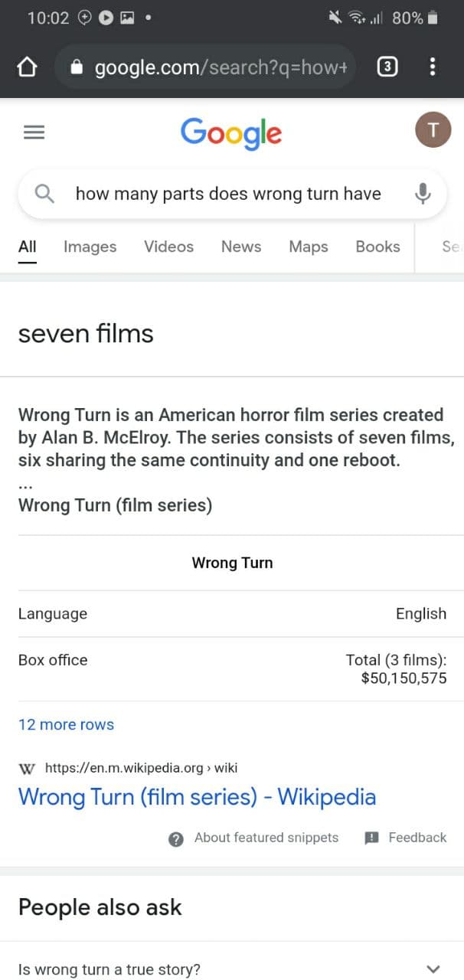The image size is (464, 980).
Task: Open the News results tab
Action: point(241,247)
